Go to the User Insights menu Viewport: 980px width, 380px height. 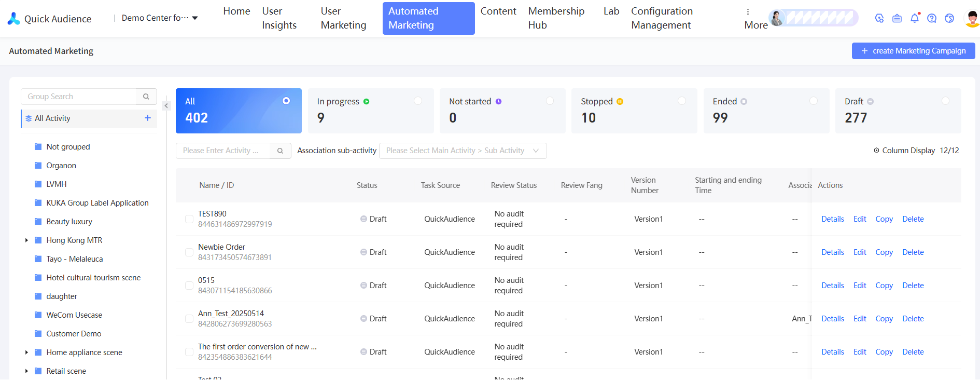(279, 18)
